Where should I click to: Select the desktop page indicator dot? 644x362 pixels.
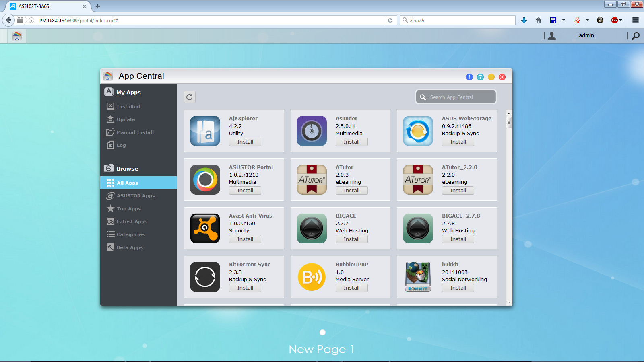pyautogui.click(x=322, y=332)
